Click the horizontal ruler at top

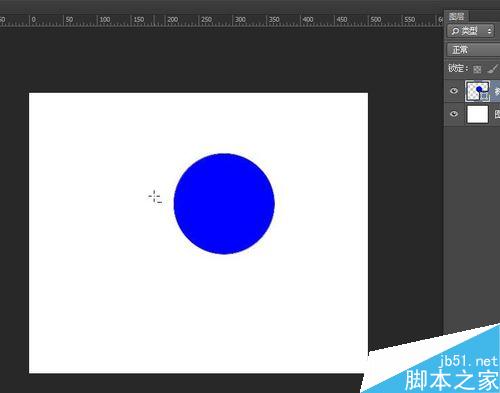pyautogui.click(x=222, y=20)
